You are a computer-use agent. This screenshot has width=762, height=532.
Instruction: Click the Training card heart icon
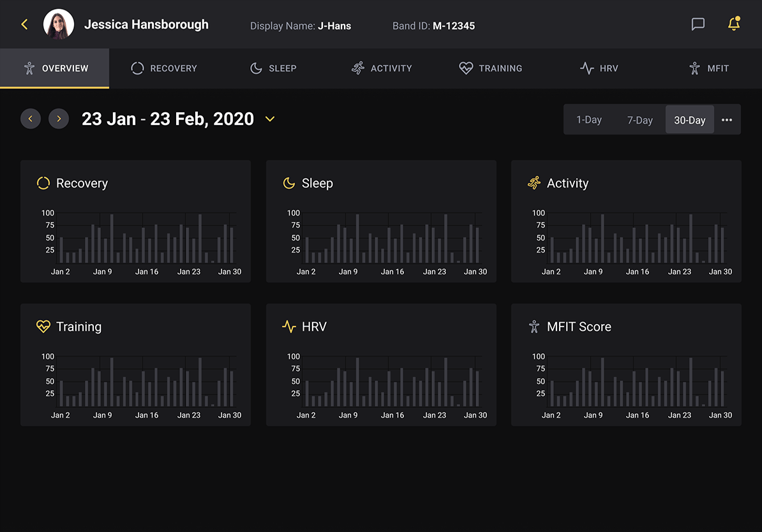click(x=43, y=327)
